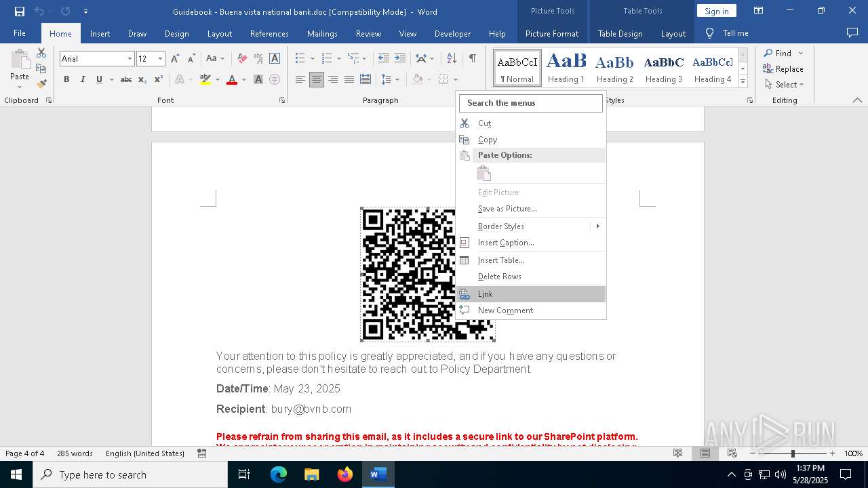Open the Table Design tab
Screen dimensions: 868x488
[x=620, y=33]
